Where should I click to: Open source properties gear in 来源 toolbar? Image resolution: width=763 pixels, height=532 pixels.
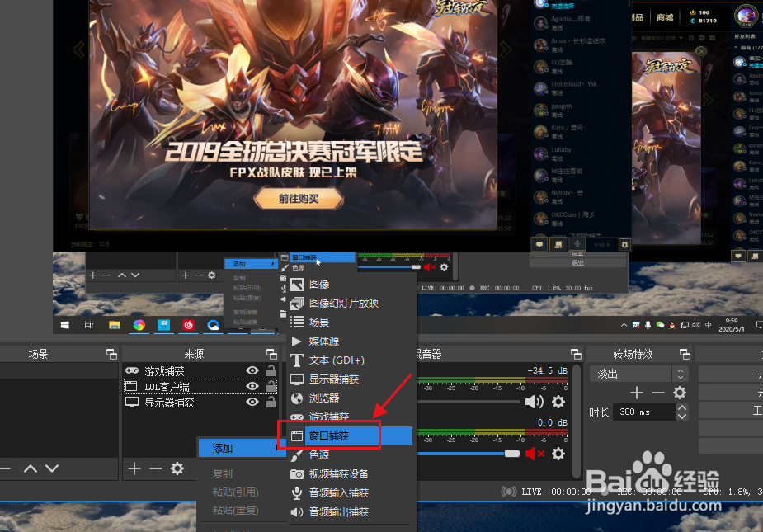[177, 468]
